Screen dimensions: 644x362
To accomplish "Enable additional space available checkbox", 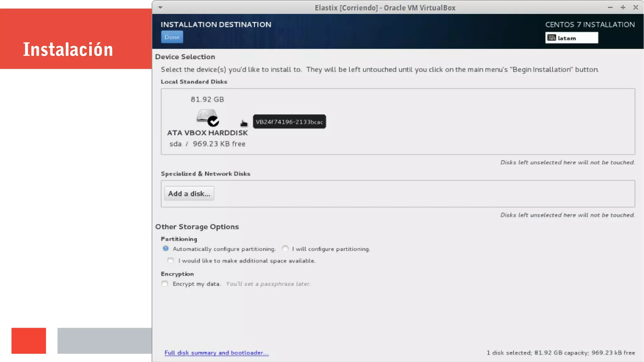I will 170,260.
